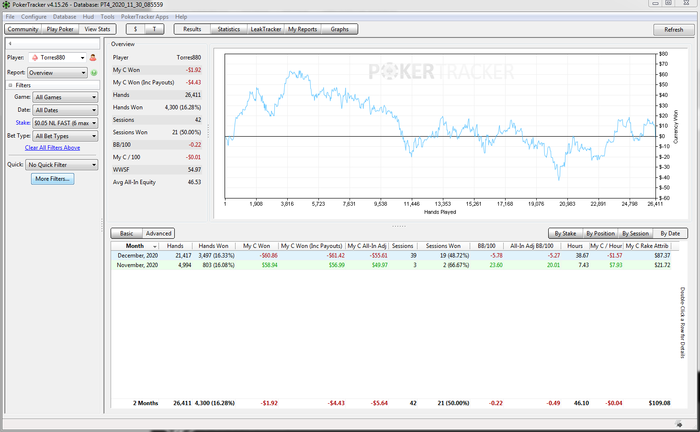Sort by the Hands Won column header
The height and width of the screenshot is (432, 700).
coord(213,246)
